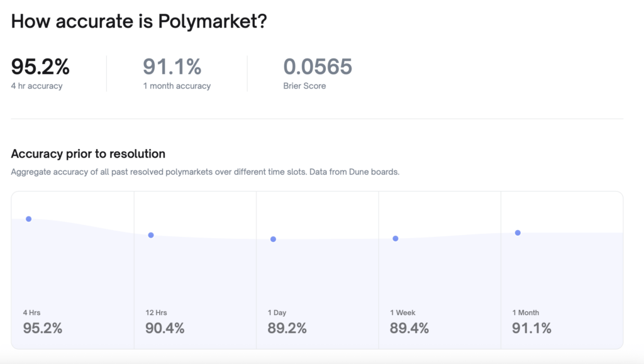Image resolution: width=644 pixels, height=364 pixels.
Task: Click the How accurate is Polymarket heading
Action: [138, 21]
